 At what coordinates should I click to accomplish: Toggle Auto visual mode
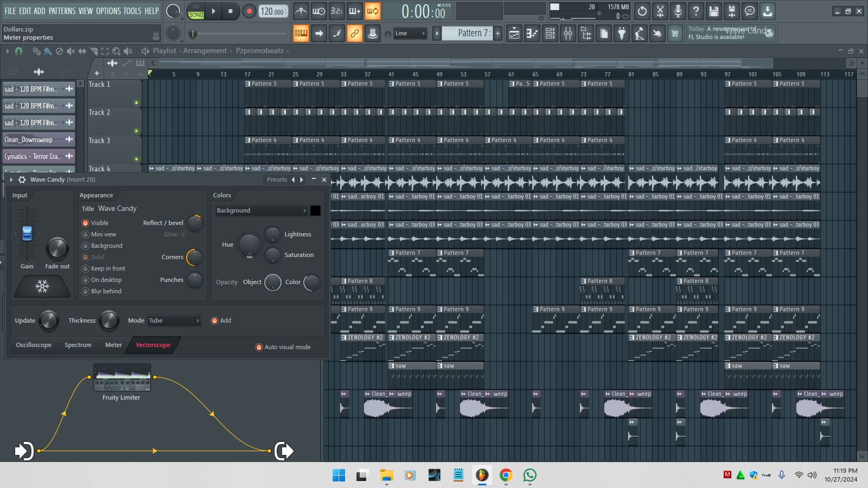[259, 347]
